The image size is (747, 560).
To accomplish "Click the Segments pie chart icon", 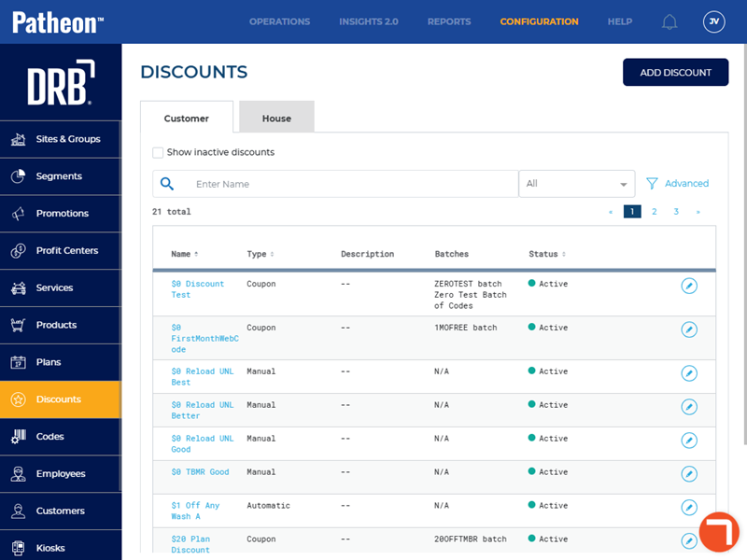I will point(18,176).
